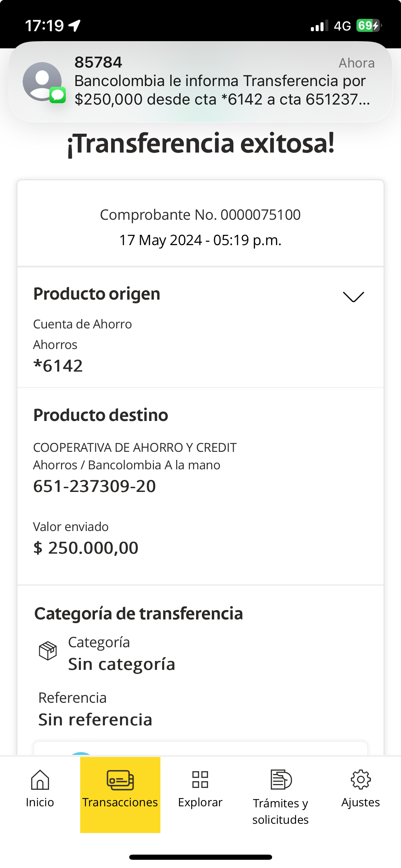The image size is (401, 868).
Task: Tap the sender avatar in the notification
Action: [x=42, y=82]
